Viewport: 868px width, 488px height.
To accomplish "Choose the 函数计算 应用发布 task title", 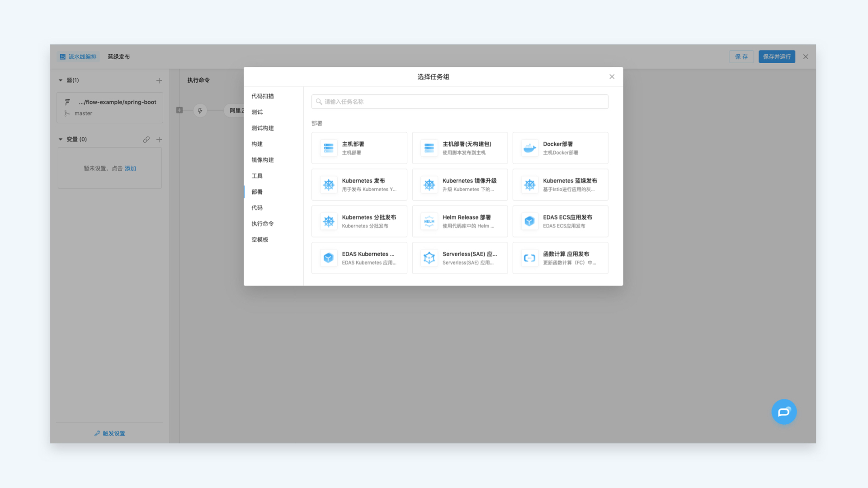I will pos(566,253).
